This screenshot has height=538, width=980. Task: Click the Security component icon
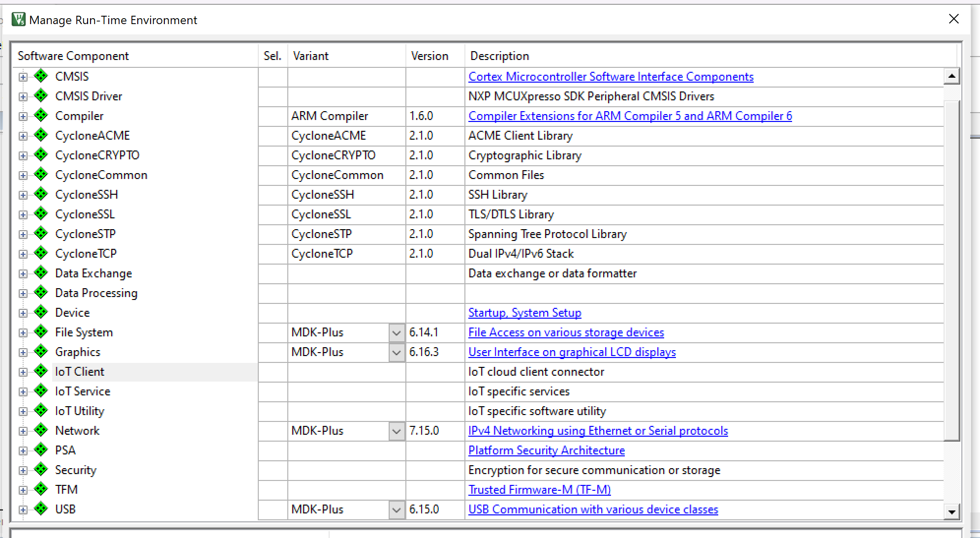point(40,470)
